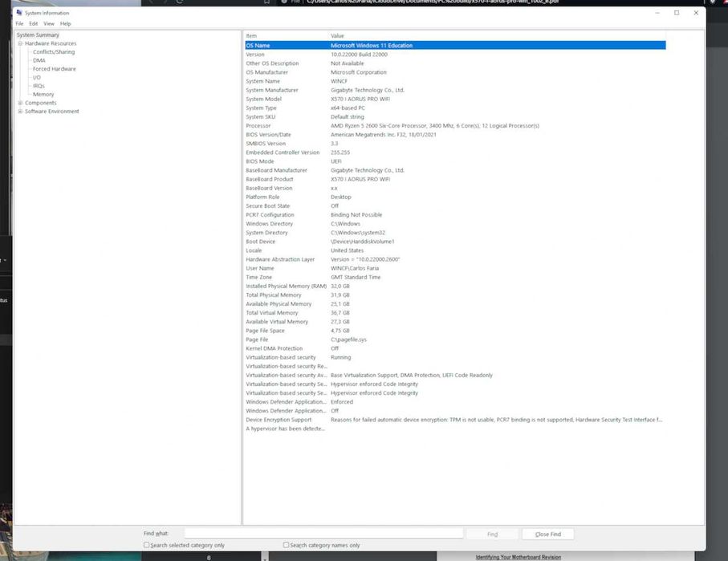Click the Close Find button
Viewport: 728px width, 561px height.
[548, 535]
